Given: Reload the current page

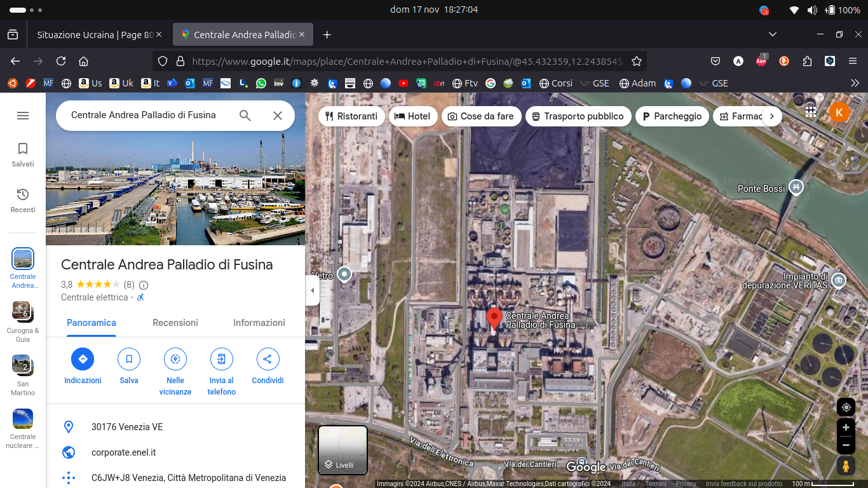Looking at the screenshot, I should coord(61,61).
